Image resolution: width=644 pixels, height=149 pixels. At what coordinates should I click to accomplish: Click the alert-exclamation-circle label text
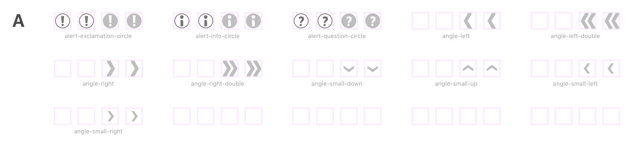click(x=98, y=36)
